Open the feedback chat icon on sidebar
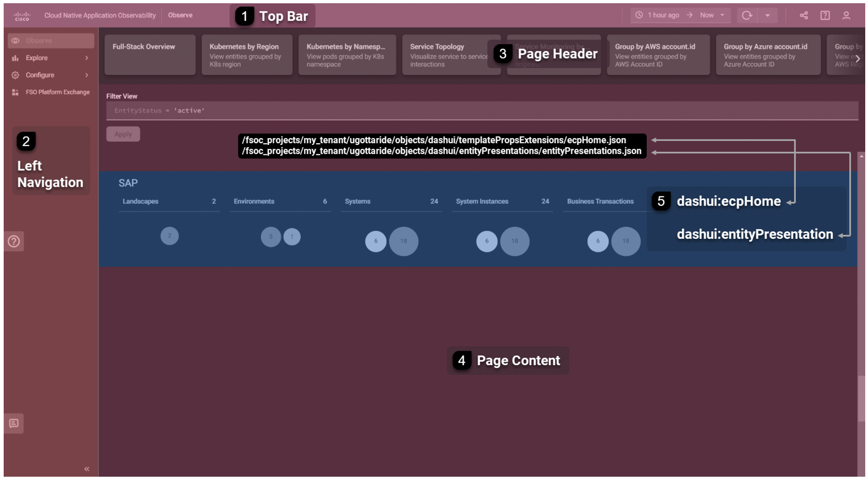 point(14,423)
